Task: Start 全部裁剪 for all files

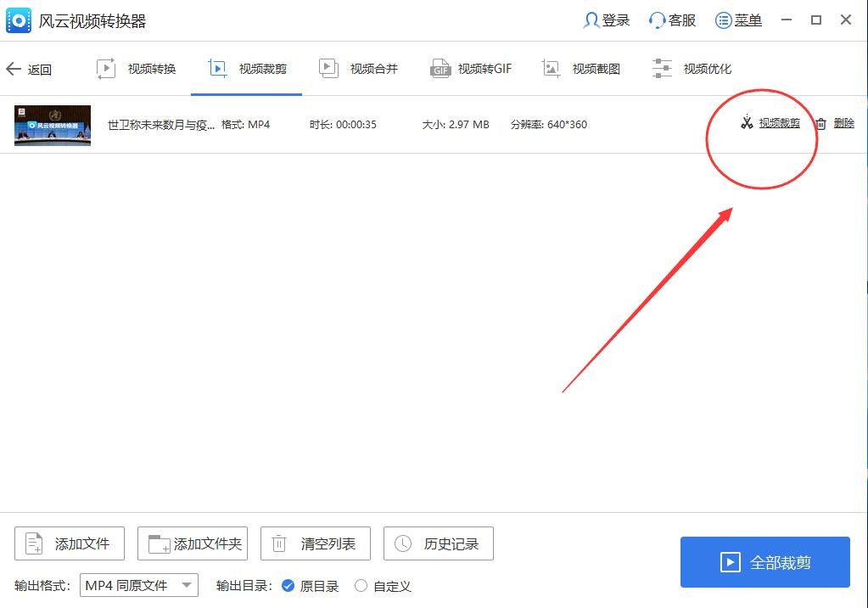Action: click(765, 562)
